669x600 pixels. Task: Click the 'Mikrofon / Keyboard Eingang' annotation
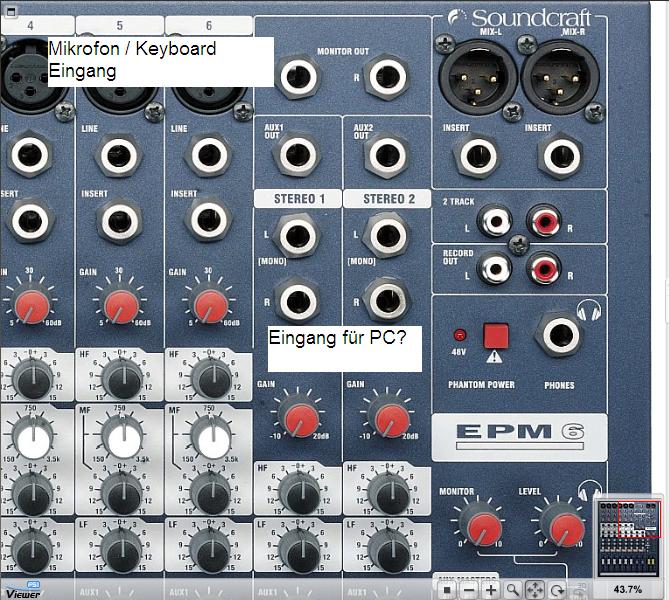(x=160, y=62)
